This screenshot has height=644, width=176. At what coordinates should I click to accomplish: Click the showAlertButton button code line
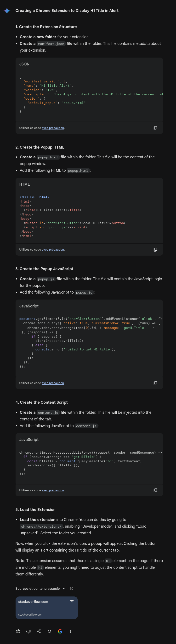tap(75, 223)
